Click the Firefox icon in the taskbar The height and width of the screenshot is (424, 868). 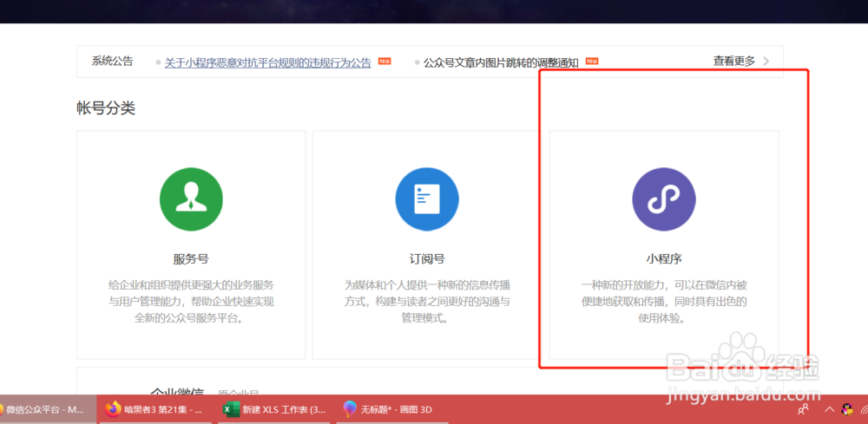point(113,409)
